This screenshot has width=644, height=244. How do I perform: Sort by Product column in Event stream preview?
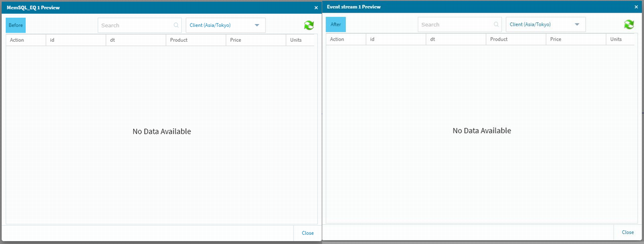tap(516, 39)
